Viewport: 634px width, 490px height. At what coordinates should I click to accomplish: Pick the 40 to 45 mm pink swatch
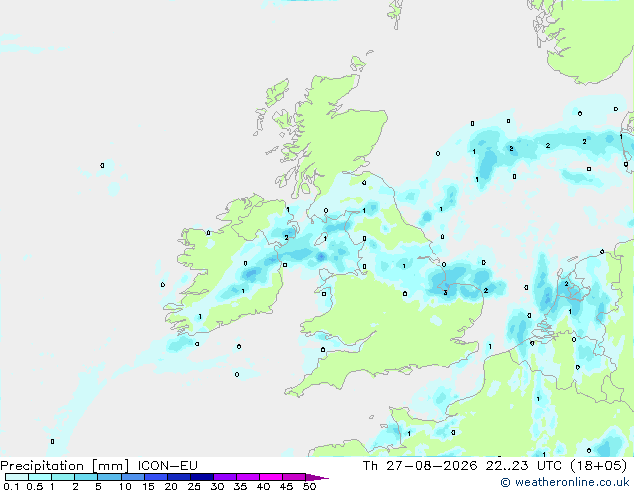coord(271,477)
